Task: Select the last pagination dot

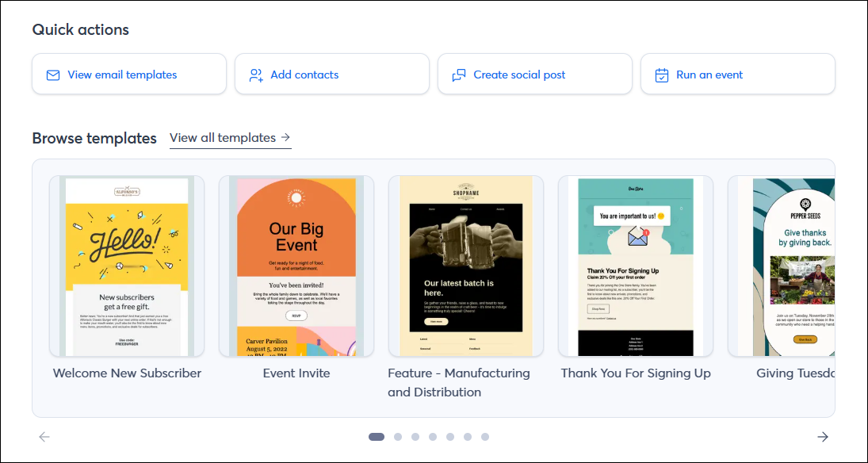Action: 485,436
